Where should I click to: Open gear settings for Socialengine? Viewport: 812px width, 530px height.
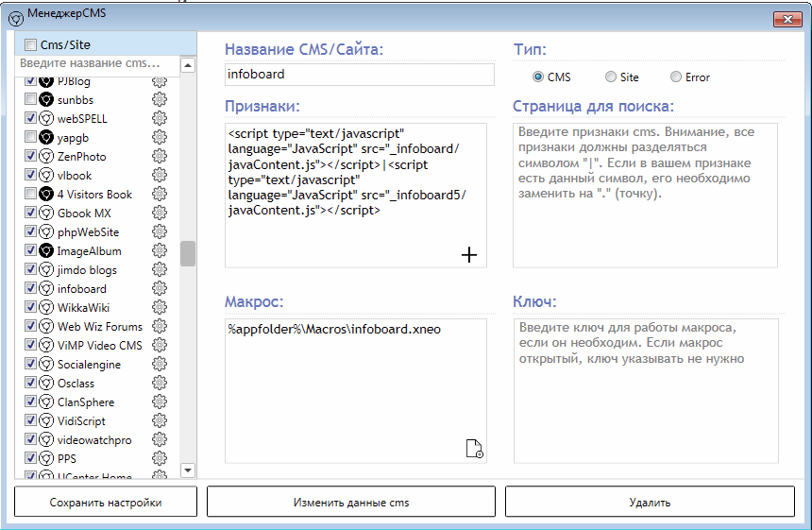160,364
